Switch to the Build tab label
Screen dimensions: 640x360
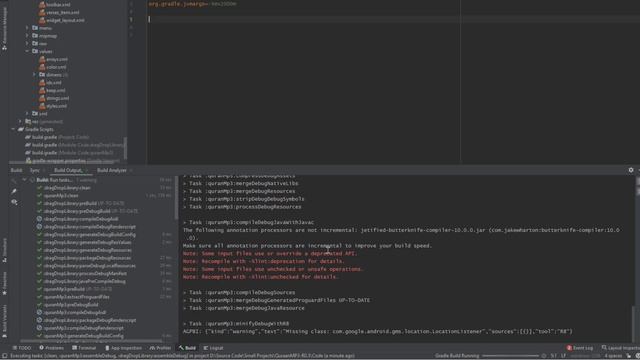pos(16,170)
